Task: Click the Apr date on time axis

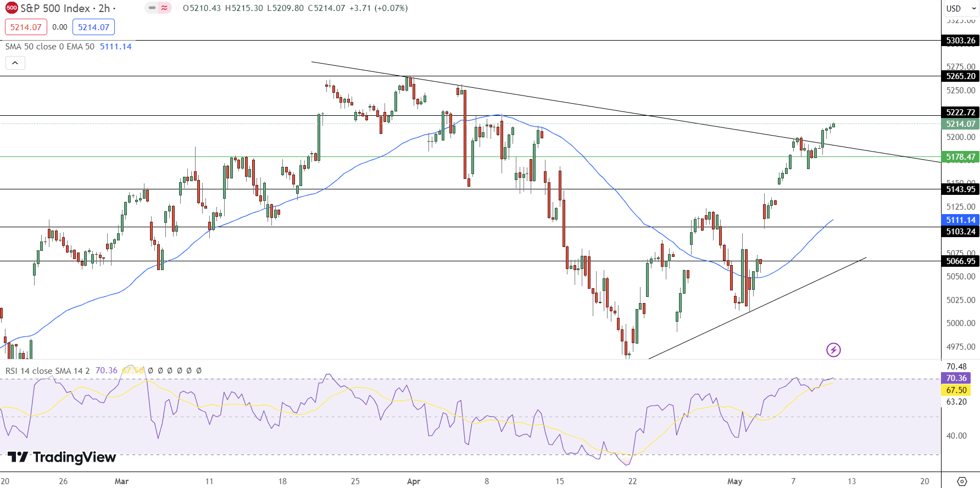Action: click(414, 481)
